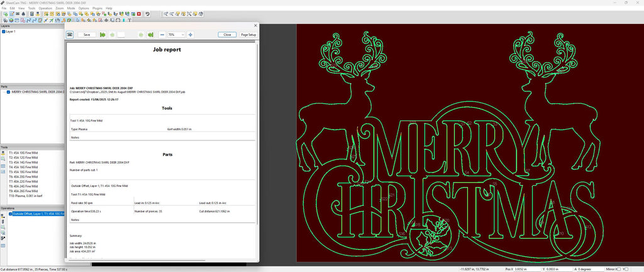This screenshot has height=272, width=644.
Task: Open the Plugins menu
Action: pyautogui.click(x=97, y=8)
